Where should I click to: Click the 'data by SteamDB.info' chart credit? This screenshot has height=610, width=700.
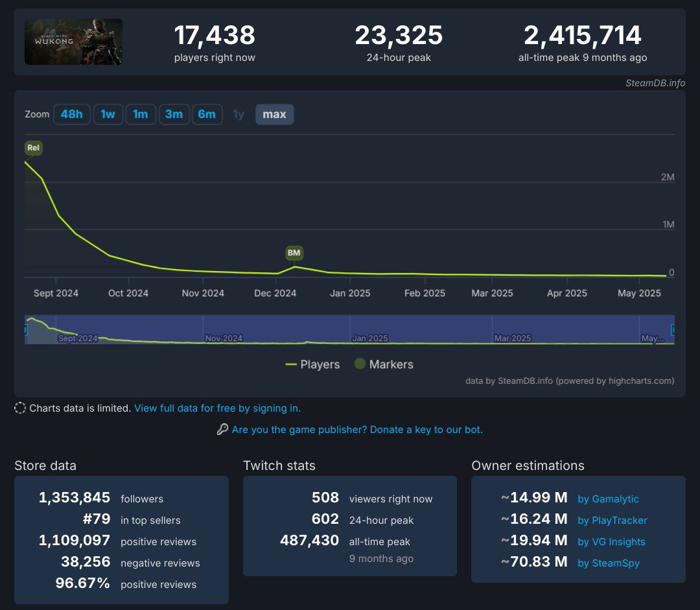pyautogui.click(x=570, y=381)
